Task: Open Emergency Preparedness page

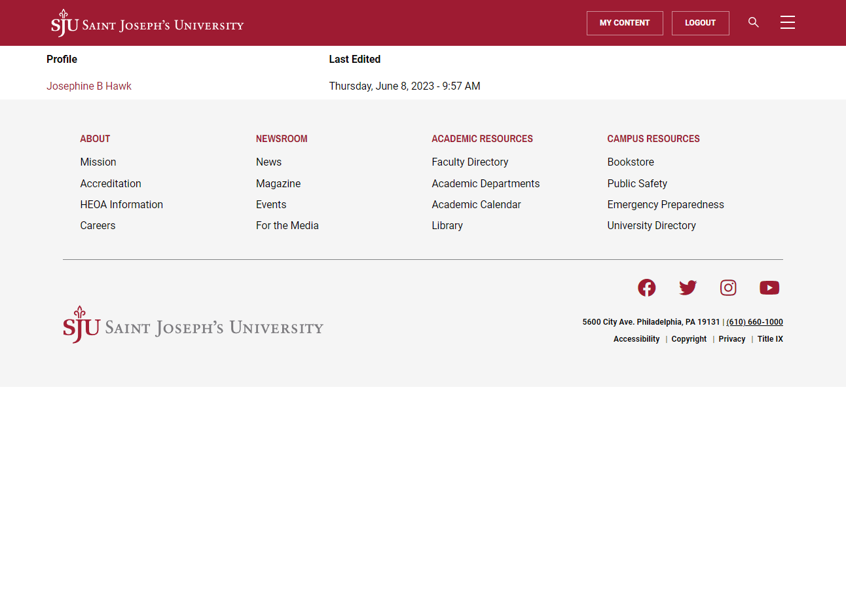Action: click(665, 205)
